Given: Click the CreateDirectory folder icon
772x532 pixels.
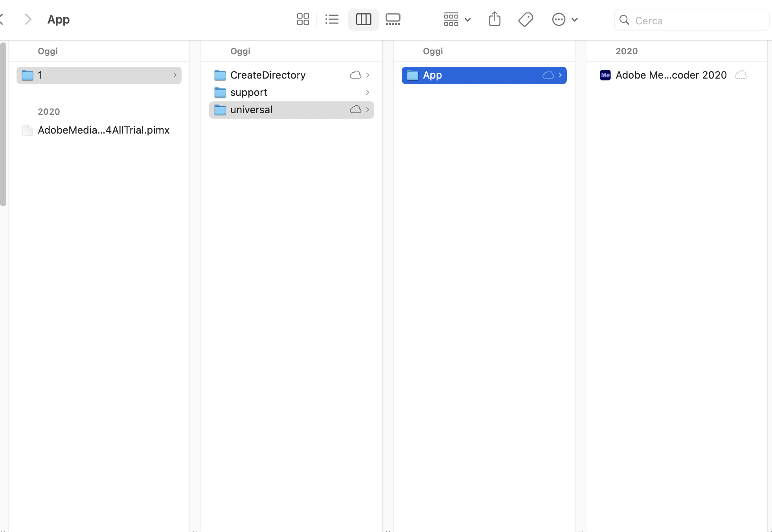Looking at the screenshot, I should [x=220, y=75].
